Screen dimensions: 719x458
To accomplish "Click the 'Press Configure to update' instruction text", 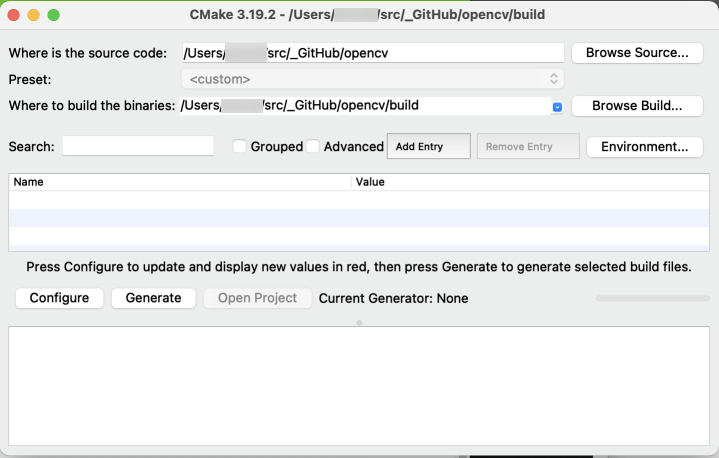I will pyautogui.click(x=359, y=267).
